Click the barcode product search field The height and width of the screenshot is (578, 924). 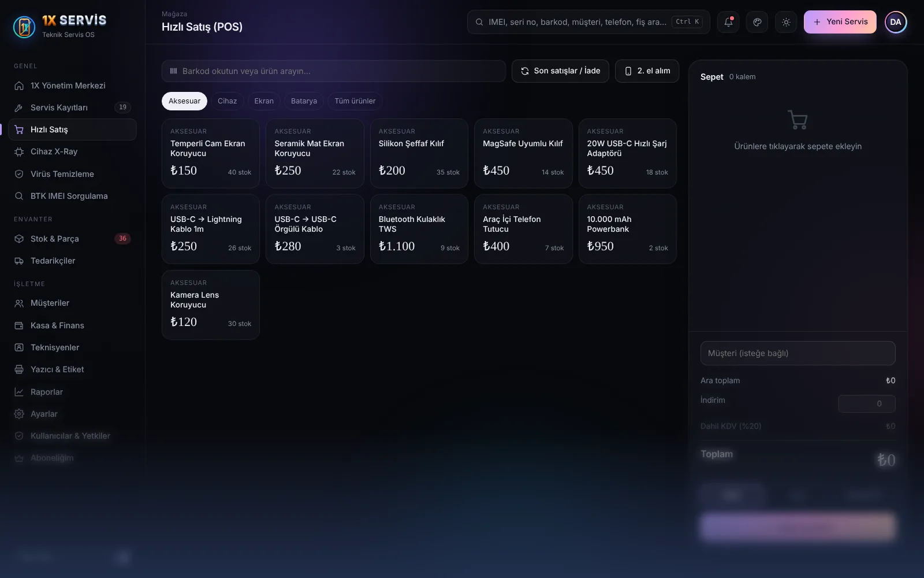tap(334, 71)
